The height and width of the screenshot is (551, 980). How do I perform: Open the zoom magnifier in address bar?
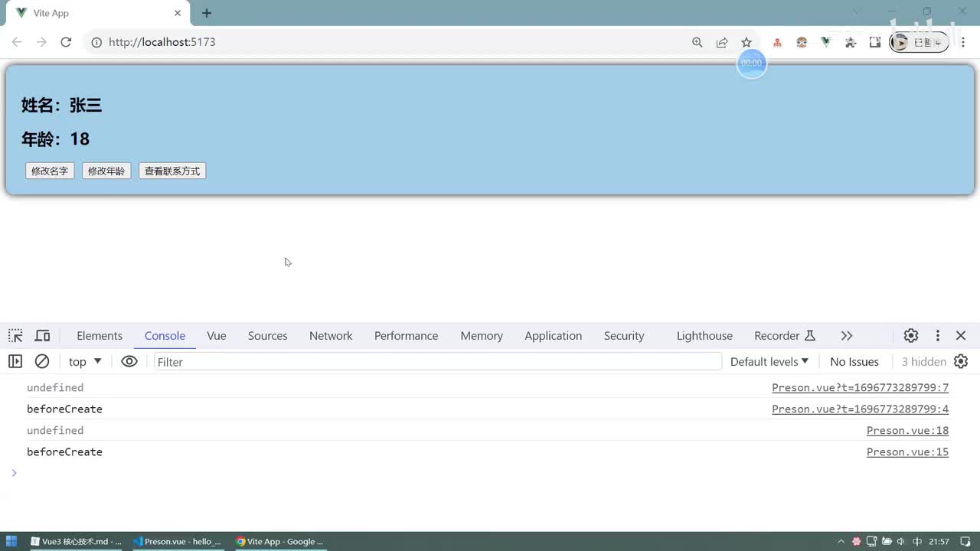click(x=697, y=42)
